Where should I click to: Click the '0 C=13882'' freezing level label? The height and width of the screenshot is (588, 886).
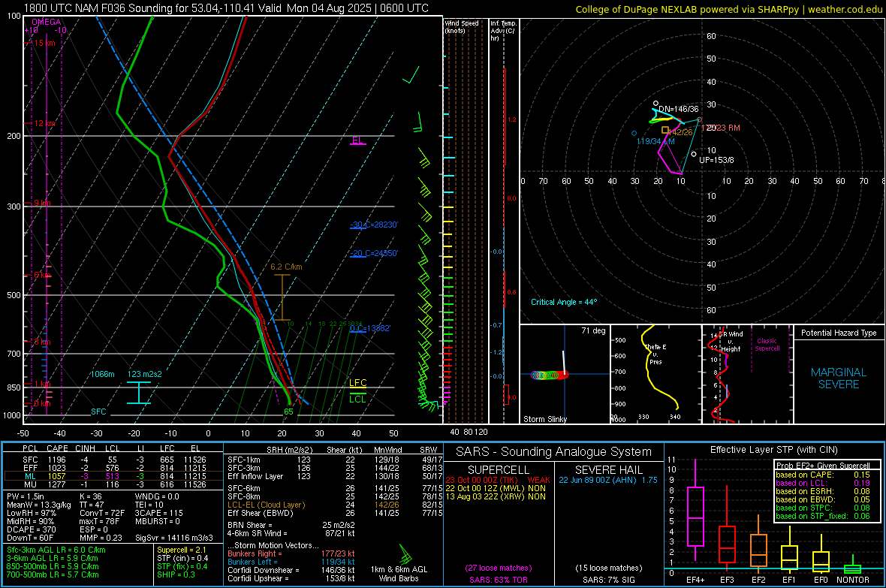pyautogui.click(x=370, y=328)
